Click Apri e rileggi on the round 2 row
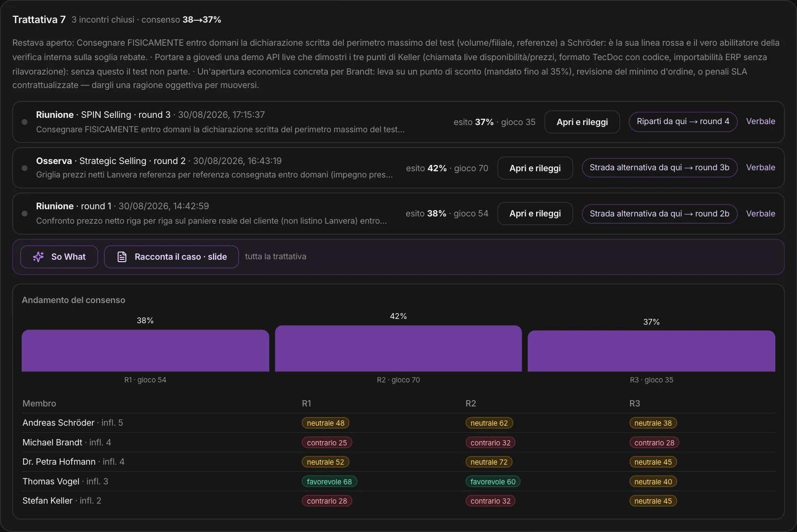797x532 pixels. click(535, 168)
